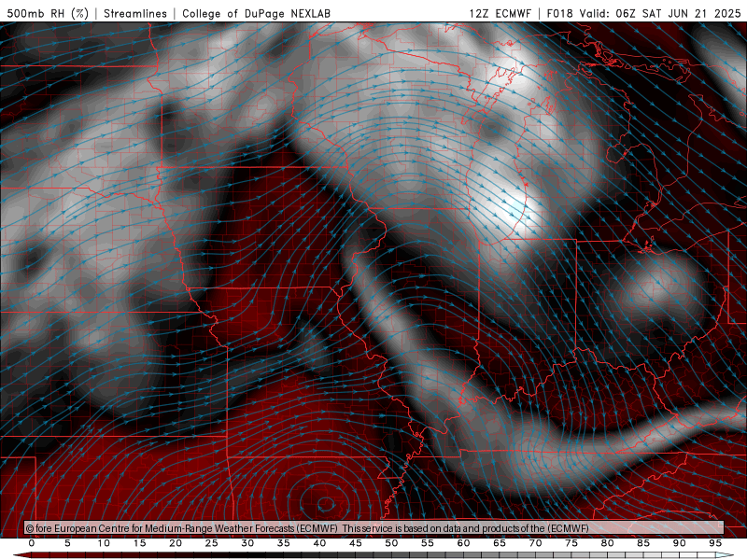Click the "50" value on the color scale
This screenshot has height=560, width=747.
391,543
